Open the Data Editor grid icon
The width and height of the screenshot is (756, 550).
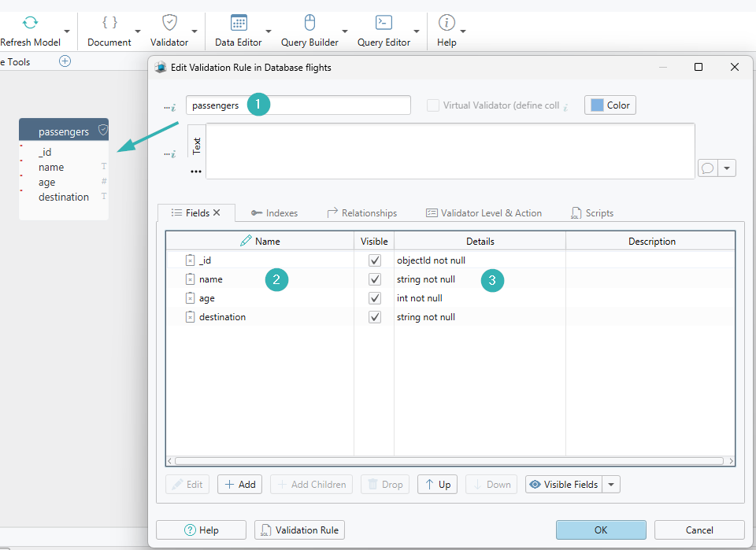pos(239,22)
